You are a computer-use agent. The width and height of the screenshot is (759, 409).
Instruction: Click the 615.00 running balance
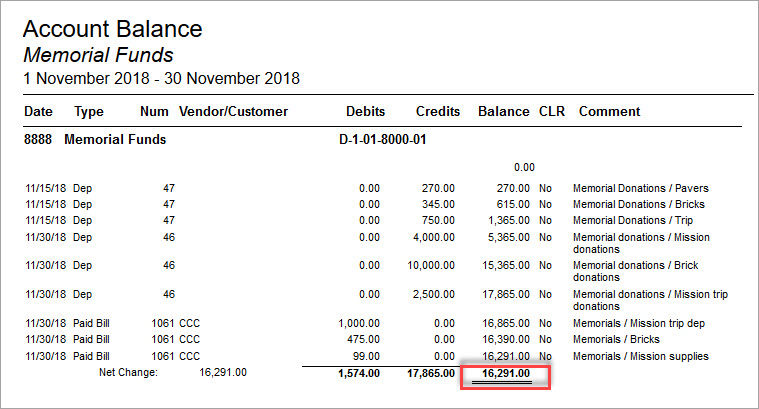click(x=513, y=204)
